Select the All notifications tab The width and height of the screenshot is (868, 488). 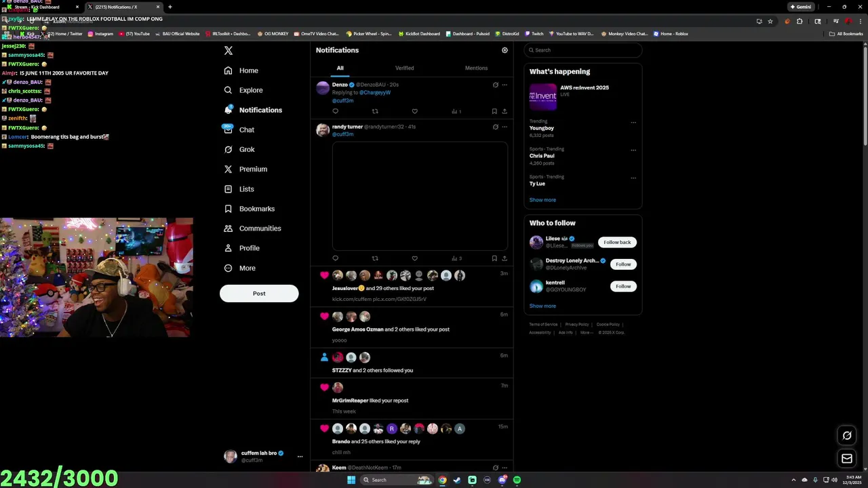pyautogui.click(x=340, y=68)
